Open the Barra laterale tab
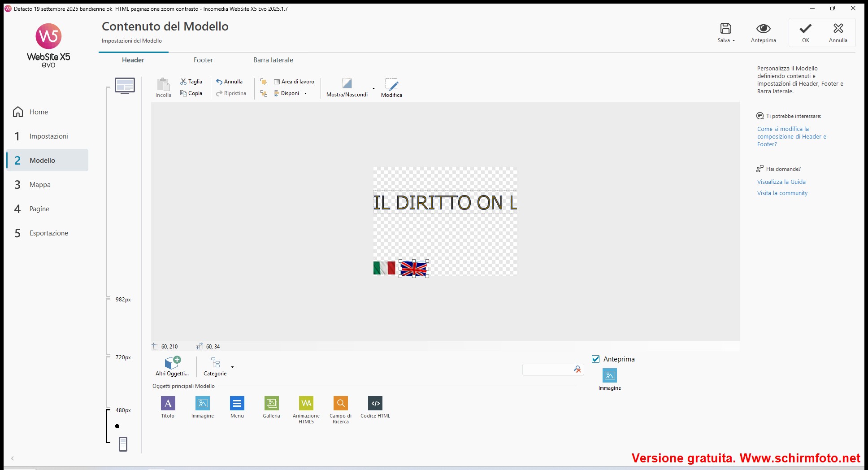This screenshot has width=868, height=470. tap(273, 60)
